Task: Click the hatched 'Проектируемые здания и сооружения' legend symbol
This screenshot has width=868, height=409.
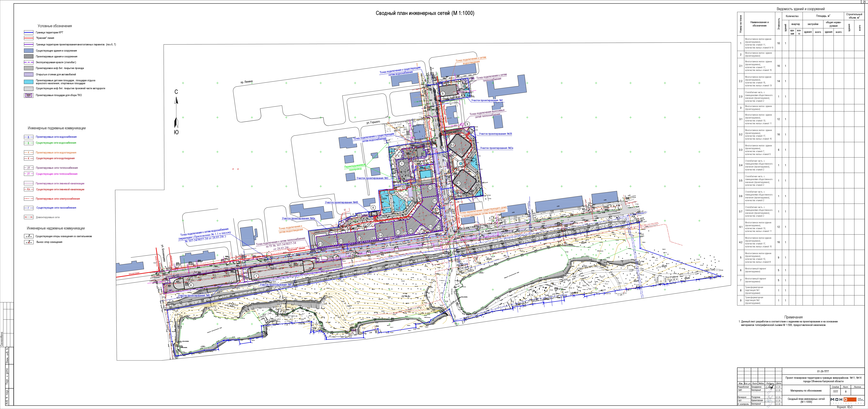Action: pos(29,57)
